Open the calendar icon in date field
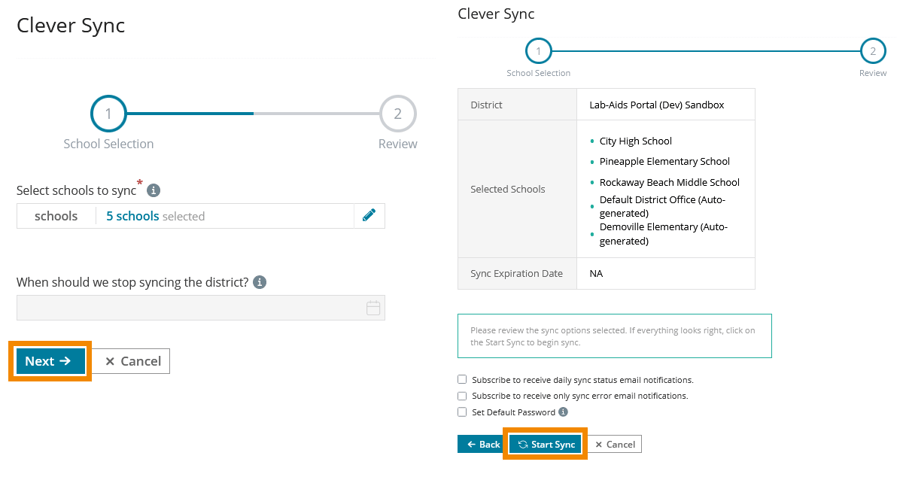This screenshot has width=900, height=477. click(x=373, y=308)
